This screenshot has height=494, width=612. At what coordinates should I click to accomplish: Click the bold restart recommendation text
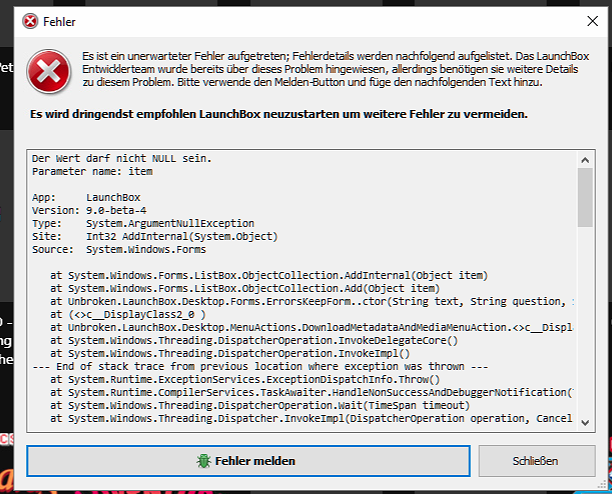(x=279, y=114)
